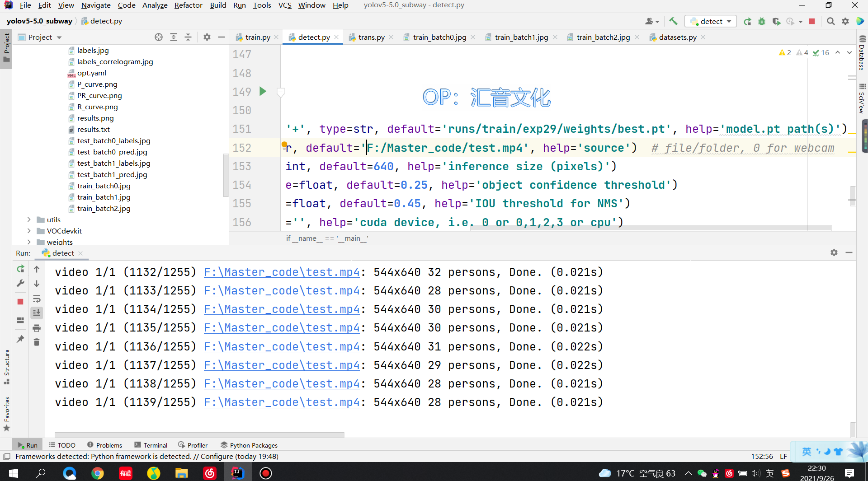The width and height of the screenshot is (868, 481).
Task: Open the Terminal tool window
Action: [151, 445]
